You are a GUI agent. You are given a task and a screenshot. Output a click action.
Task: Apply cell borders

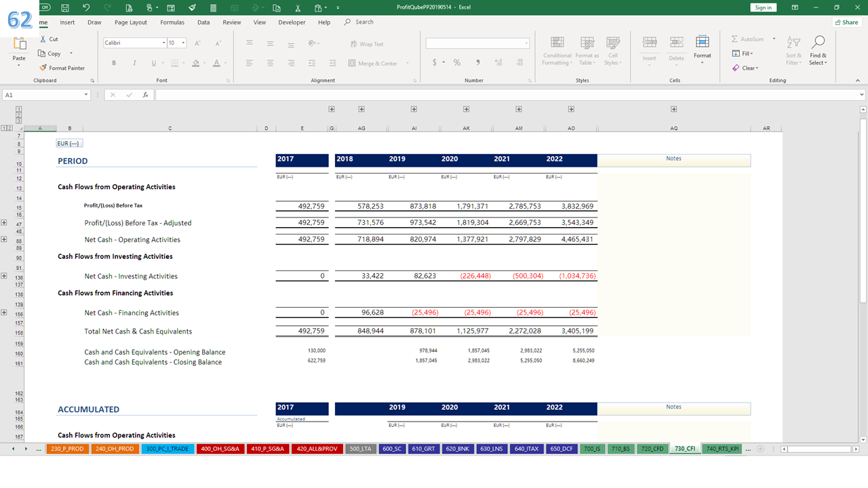click(174, 63)
